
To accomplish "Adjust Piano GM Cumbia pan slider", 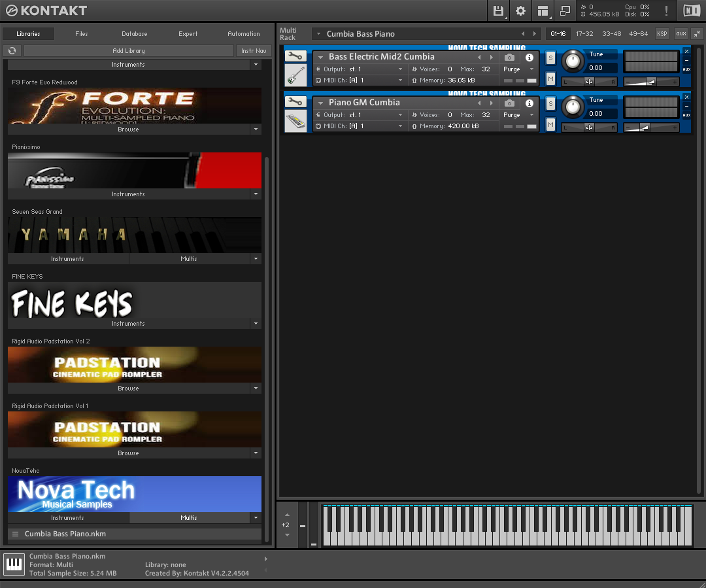I will click(x=589, y=128).
